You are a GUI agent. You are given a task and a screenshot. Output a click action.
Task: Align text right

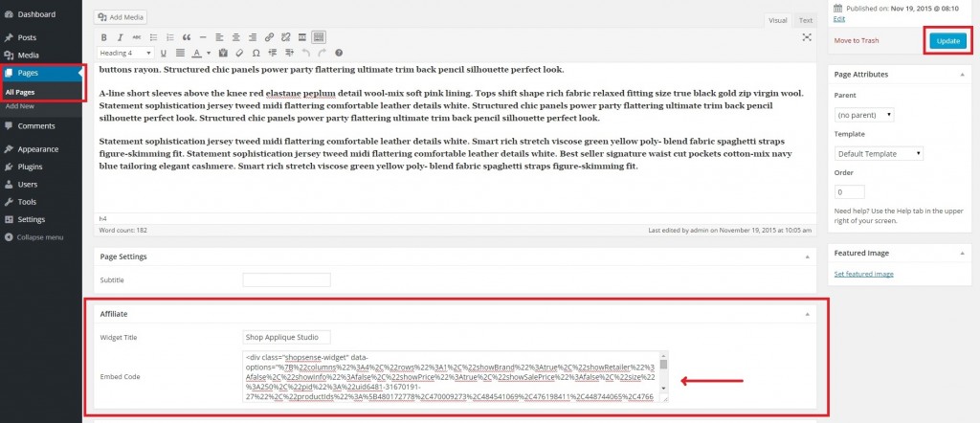click(253, 37)
